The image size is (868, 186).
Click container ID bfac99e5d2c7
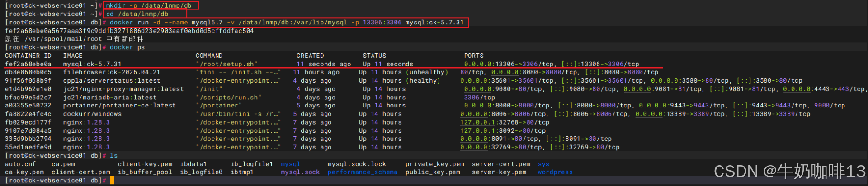[28, 97]
